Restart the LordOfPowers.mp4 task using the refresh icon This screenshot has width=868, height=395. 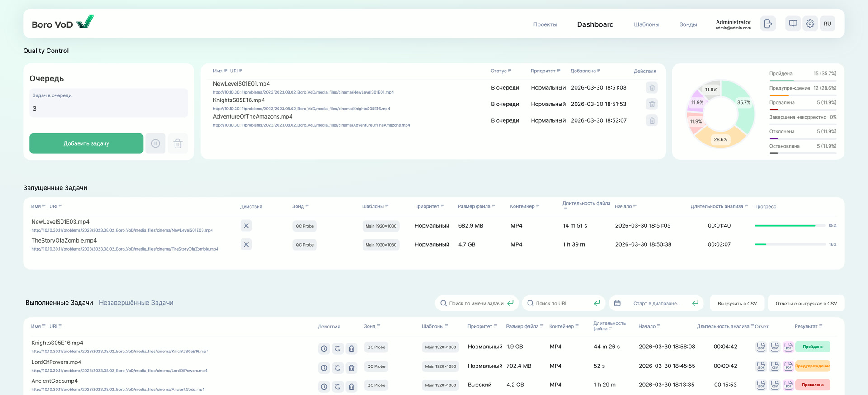[x=338, y=368]
